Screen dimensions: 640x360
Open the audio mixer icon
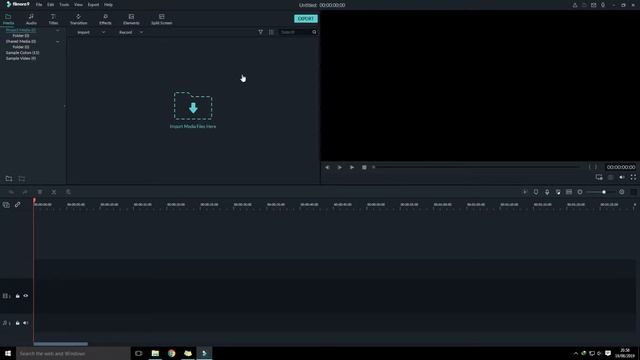coord(558,192)
